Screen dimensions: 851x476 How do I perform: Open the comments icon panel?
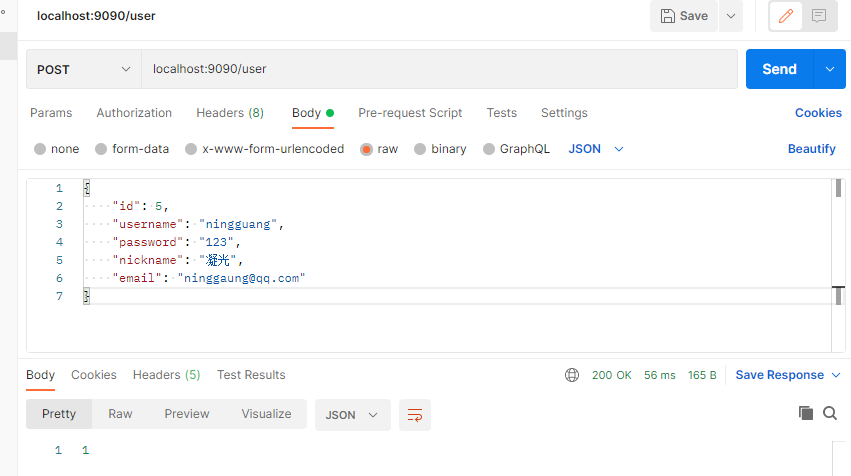point(819,16)
